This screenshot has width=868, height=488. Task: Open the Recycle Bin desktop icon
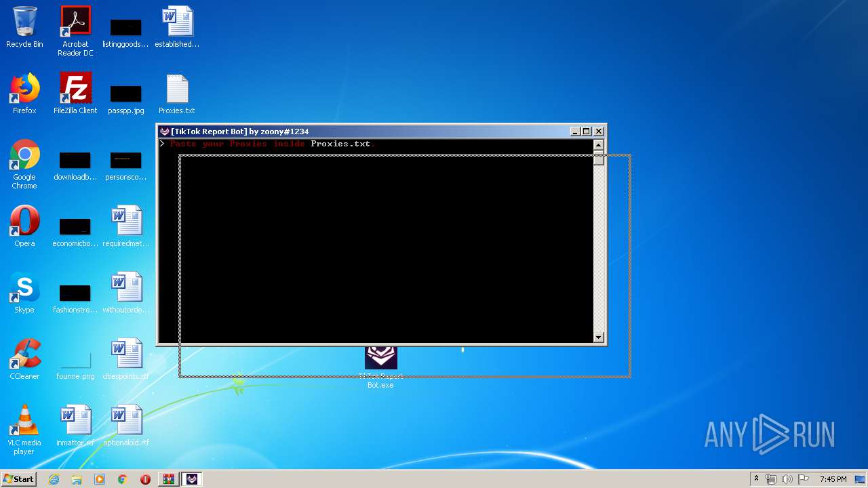[x=24, y=27]
